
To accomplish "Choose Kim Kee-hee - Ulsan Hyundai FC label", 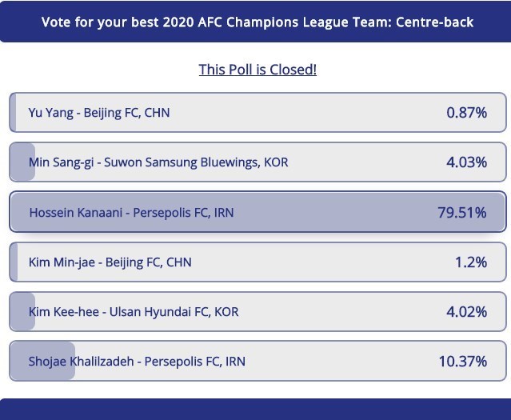I will (x=134, y=312).
